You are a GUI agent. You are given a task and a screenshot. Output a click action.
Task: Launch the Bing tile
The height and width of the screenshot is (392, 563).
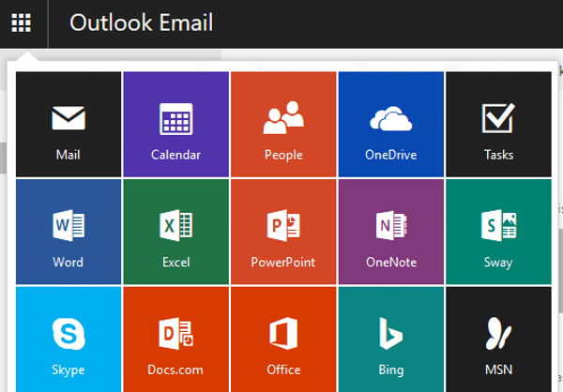(x=391, y=339)
